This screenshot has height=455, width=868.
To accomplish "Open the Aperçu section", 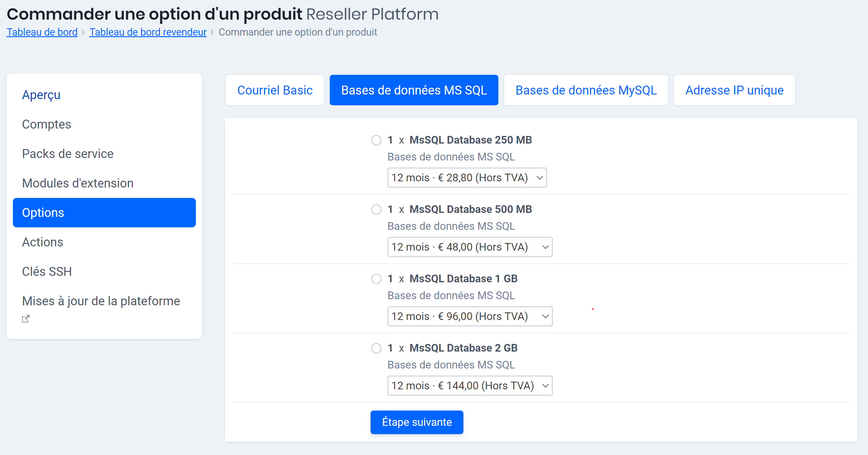I will 41,95.
